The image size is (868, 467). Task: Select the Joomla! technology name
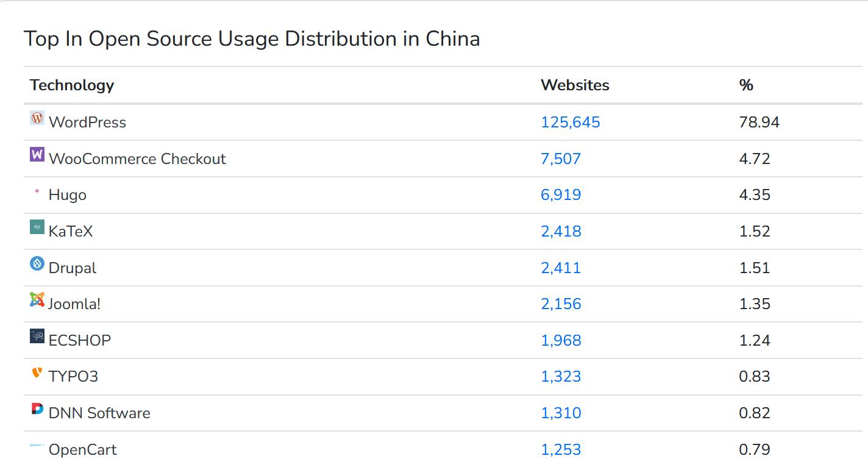(74, 304)
